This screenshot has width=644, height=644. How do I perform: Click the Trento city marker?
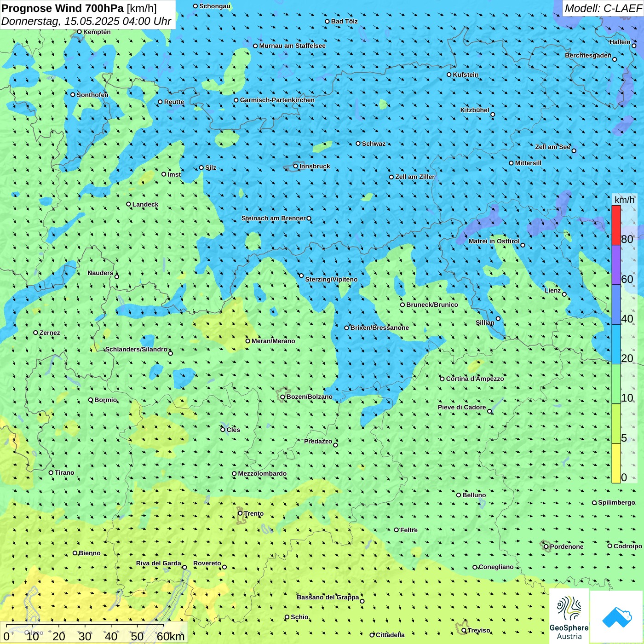click(240, 513)
